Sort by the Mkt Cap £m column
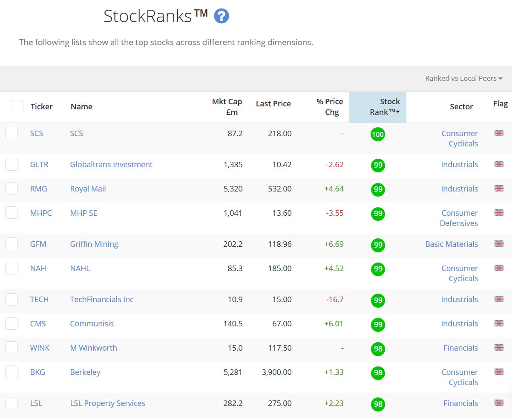 pos(227,107)
